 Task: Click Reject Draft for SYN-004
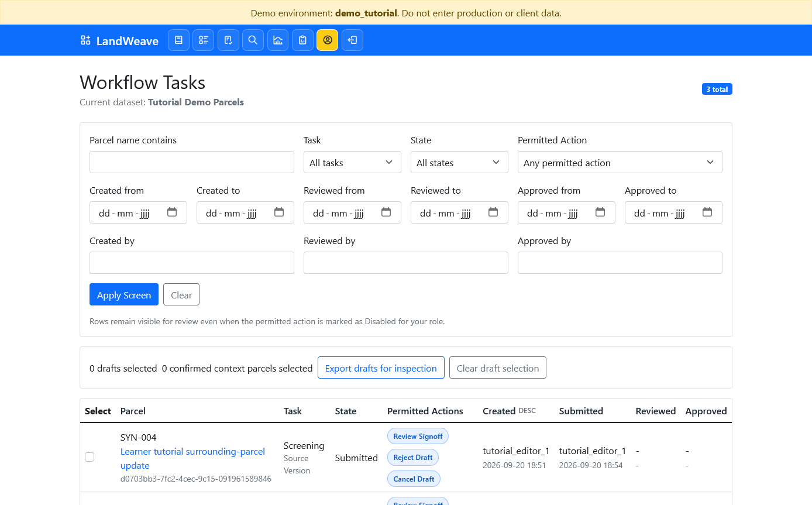pyautogui.click(x=413, y=457)
